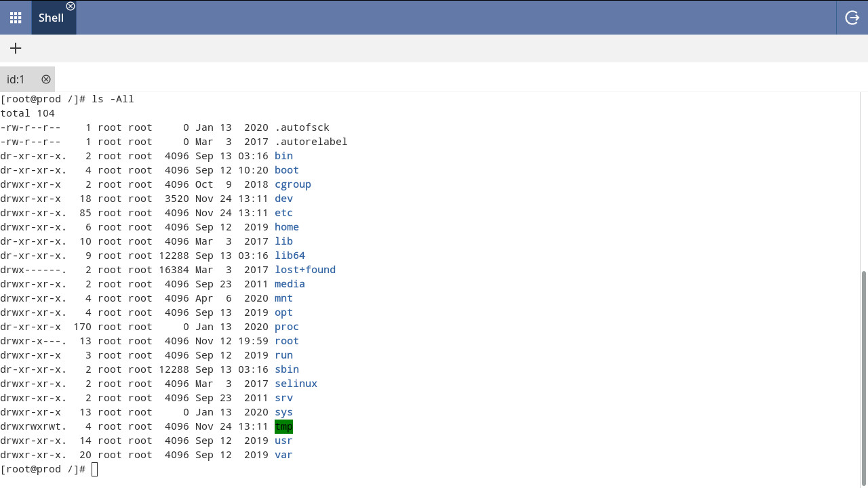Close the id:1 terminal tab

click(x=45, y=79)
